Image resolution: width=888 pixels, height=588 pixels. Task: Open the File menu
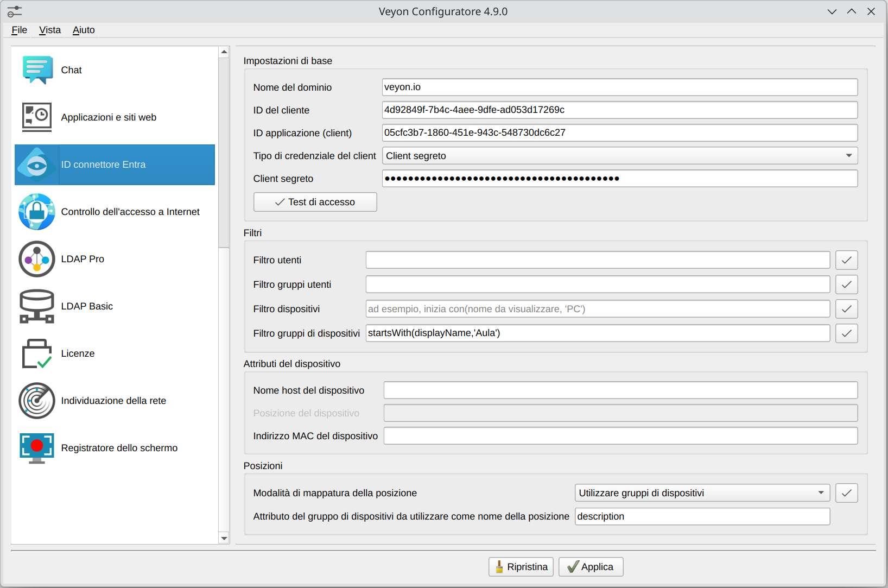click(x=19, y=30)
